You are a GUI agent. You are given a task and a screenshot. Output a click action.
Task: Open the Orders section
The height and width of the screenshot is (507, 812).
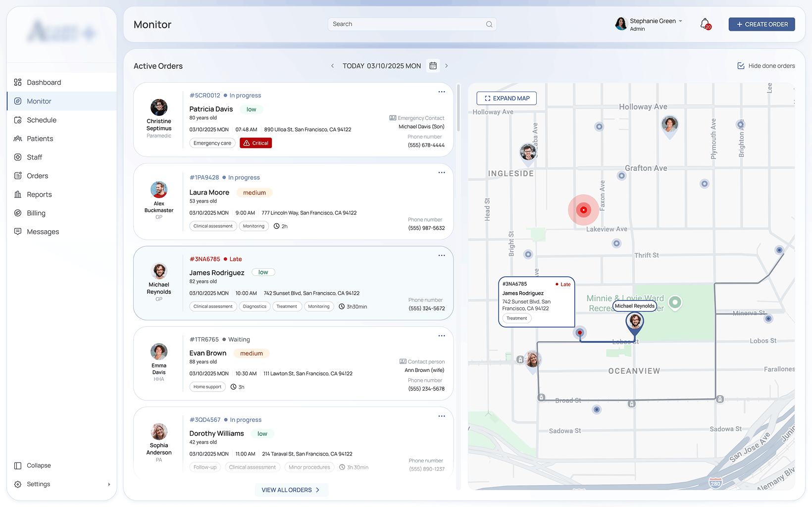(37, 176)
